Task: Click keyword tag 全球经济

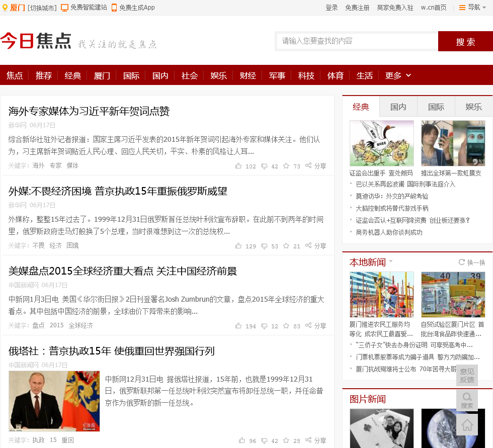Action: [x=81, y=325]
